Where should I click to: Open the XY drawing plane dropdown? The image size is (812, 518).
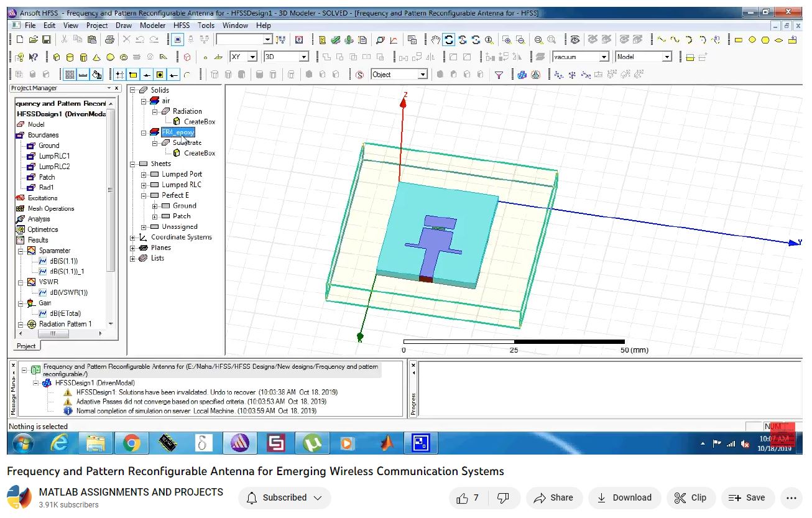(x=244, y=57)
